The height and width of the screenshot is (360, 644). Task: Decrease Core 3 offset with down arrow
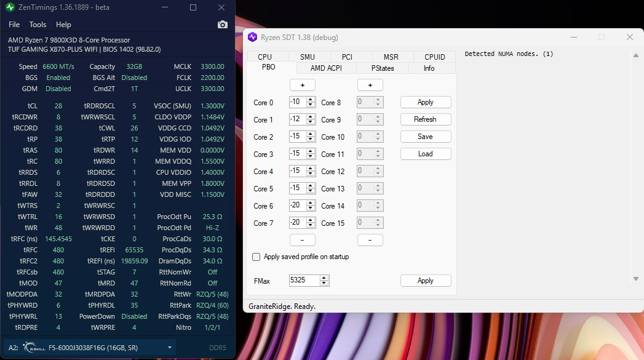click(x=311, y=156)
